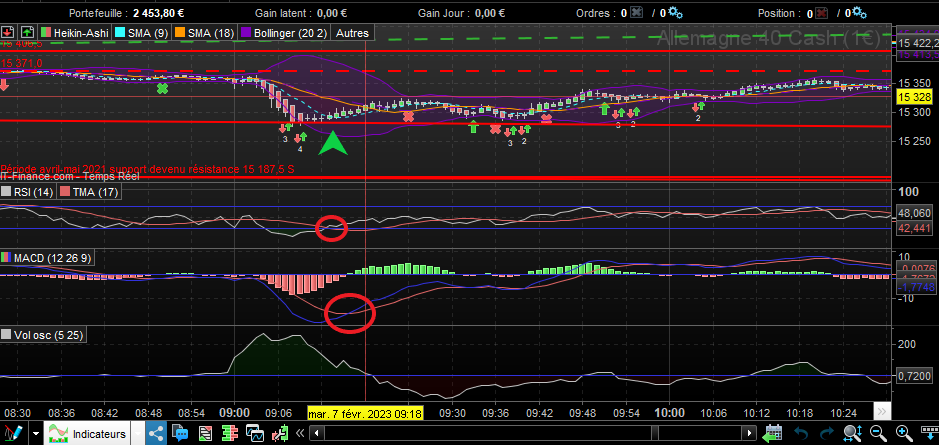This screenshot has height=445, width=939.
Task: Click the double chevron beside the time axis
Action: pyautogui.click(x=881, y=412)
